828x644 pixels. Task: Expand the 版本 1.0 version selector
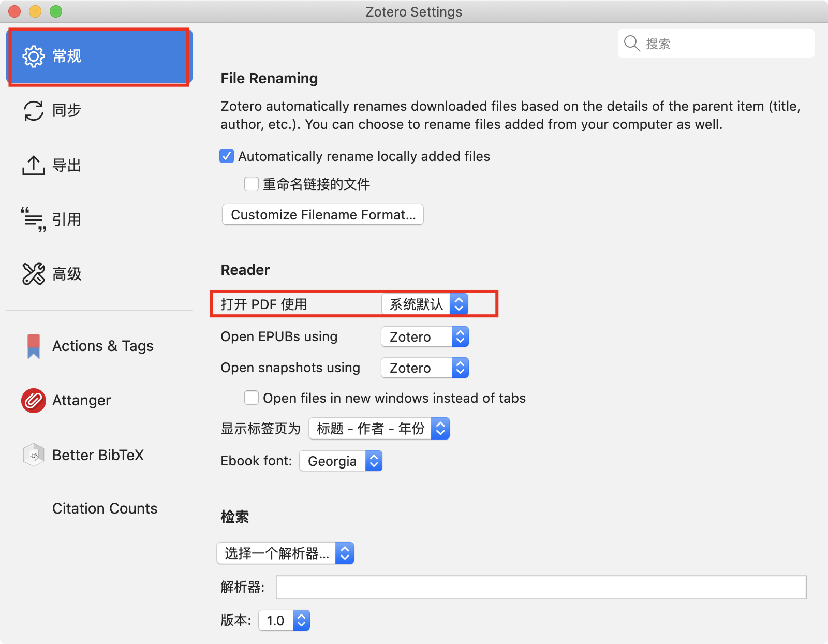point(284,620)
